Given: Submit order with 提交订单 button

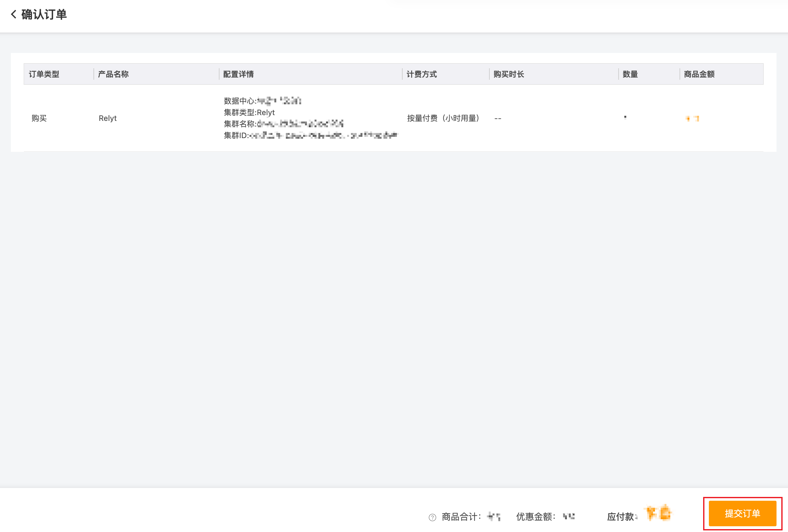Looking at the screenshot, I should (x=742, y=514).
